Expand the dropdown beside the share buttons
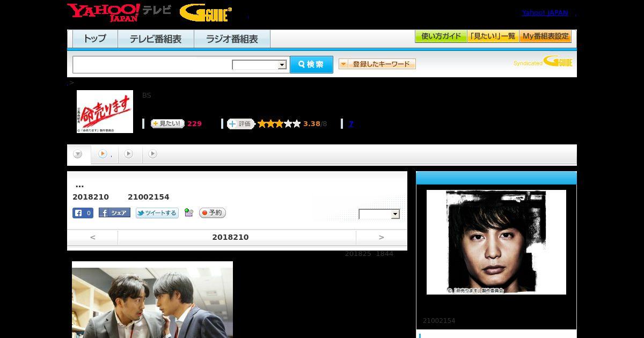Screen dimensions: 644x338 (379, 214)
